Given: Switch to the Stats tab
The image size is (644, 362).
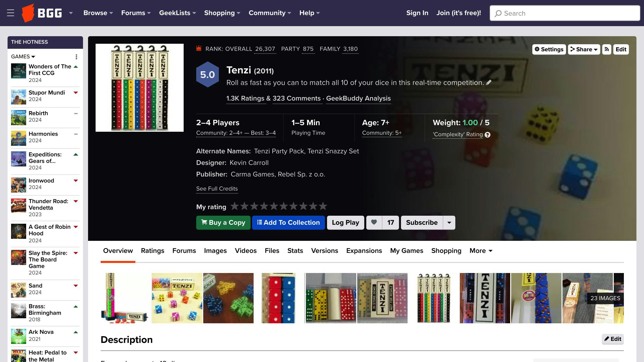Looking at the screenshot, I should click(295, 251).
